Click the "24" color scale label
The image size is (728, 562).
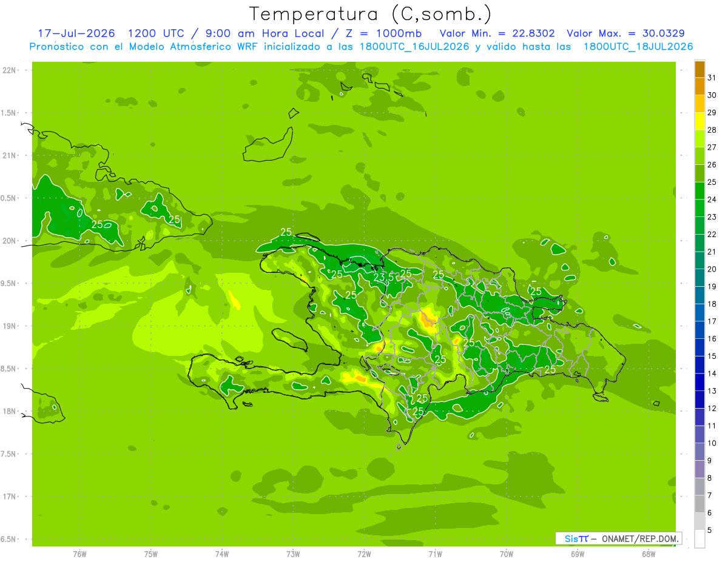tap(712, 199)
